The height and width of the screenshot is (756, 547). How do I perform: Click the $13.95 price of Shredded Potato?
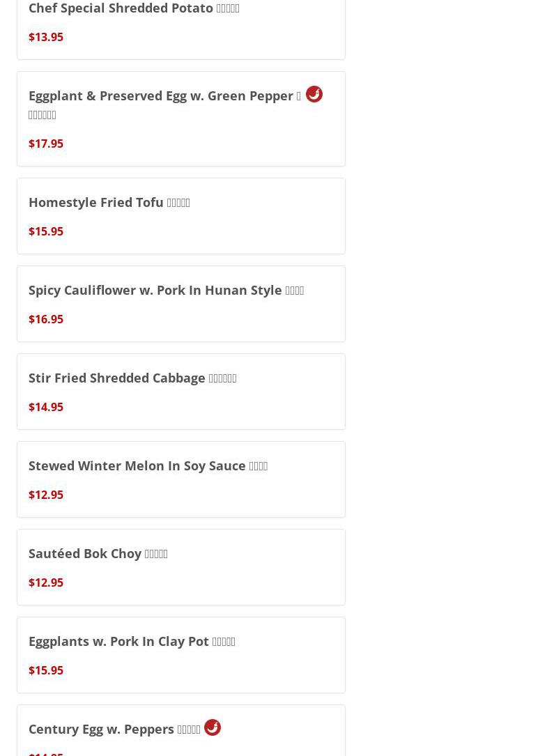[46, 37]
